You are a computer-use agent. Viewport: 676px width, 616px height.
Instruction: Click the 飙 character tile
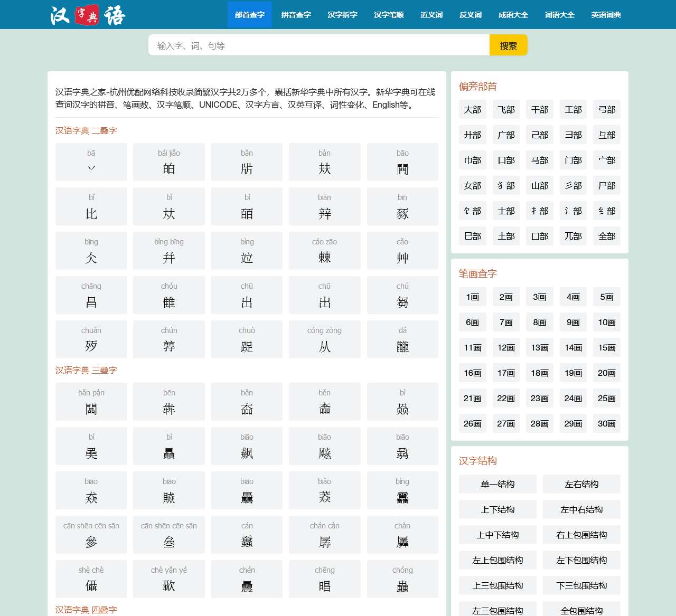tap(247, 446)
